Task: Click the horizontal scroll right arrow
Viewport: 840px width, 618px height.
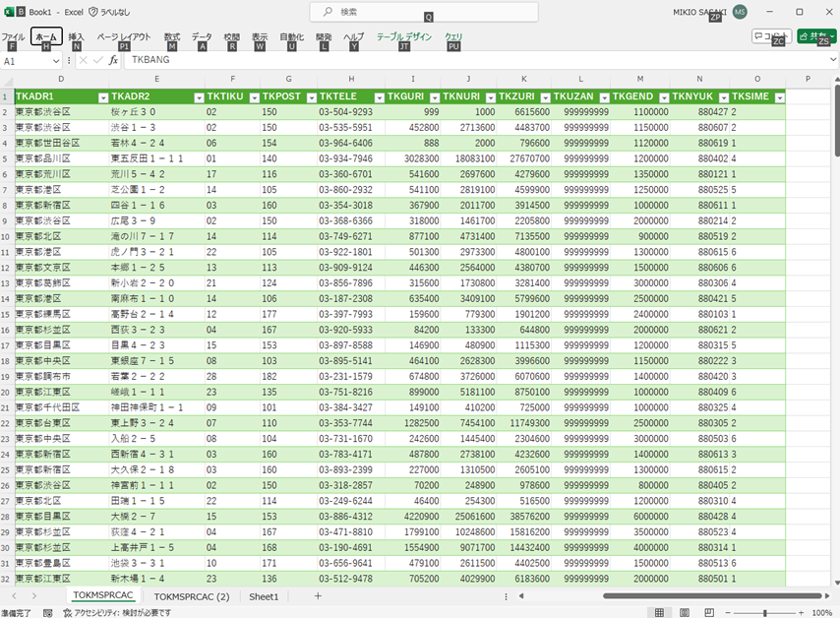Action: (x=827, y=595)
